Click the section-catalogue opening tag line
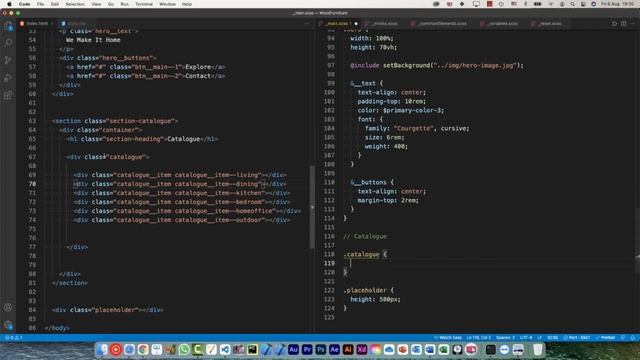 tap(115, 121)
